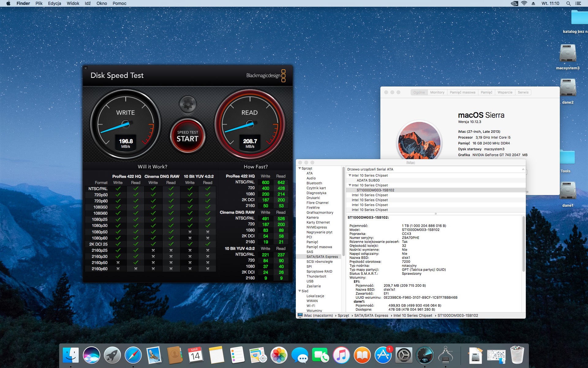This screenshot has height=368, width=588.
Task: Collapse the Sieć tree section
Action: (x=300, y=291)
